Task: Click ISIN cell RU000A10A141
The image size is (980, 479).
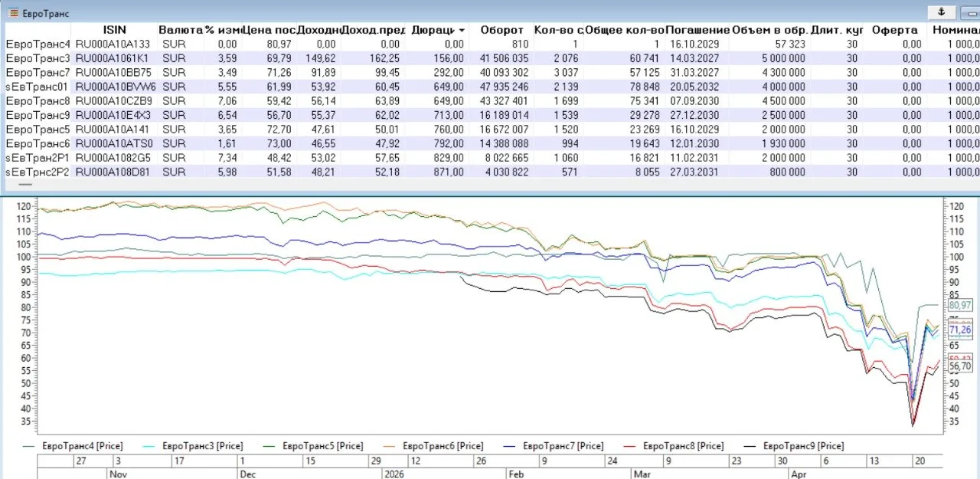Action: tap(113, 129)
